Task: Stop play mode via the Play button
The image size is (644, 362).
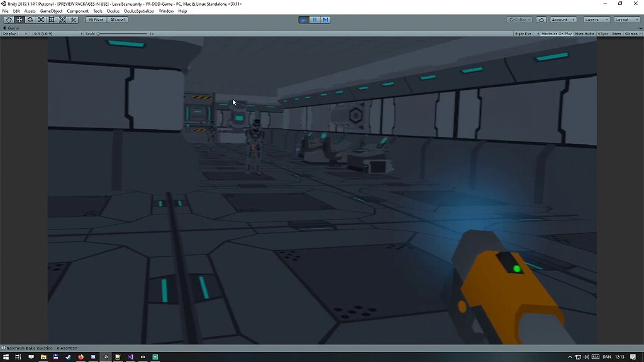Action: pos(303,19)
